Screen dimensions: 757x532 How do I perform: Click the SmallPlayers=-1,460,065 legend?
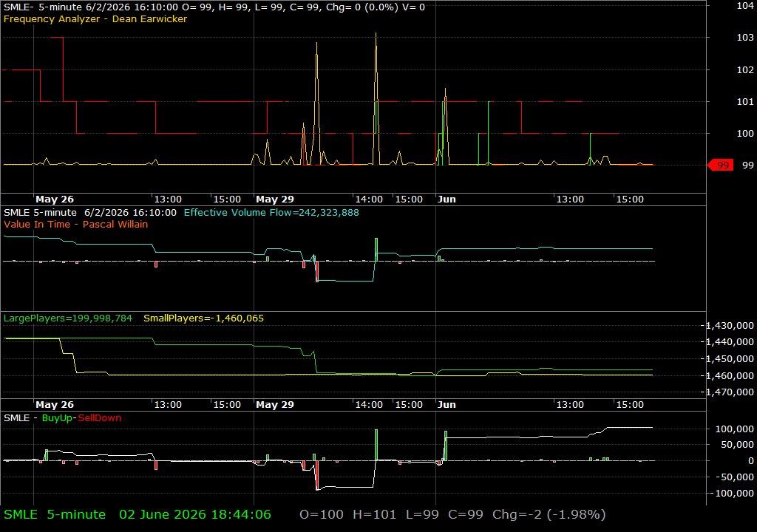pos(204,318)
